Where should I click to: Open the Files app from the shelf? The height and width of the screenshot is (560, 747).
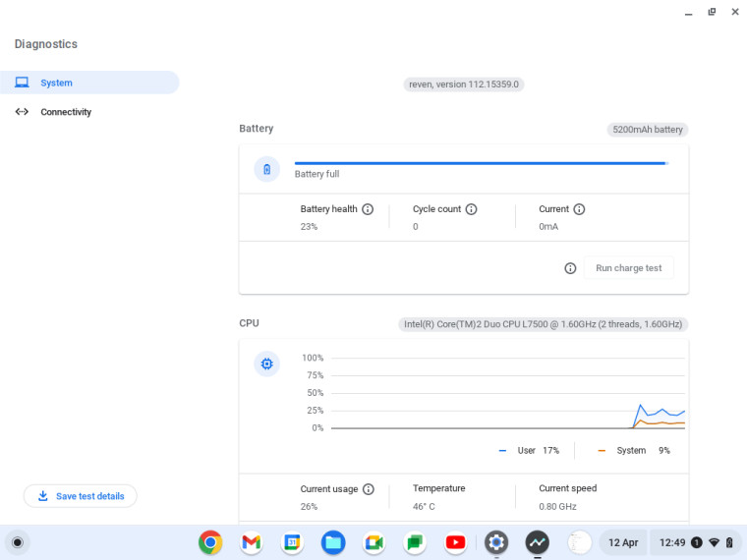pos(333,542)
